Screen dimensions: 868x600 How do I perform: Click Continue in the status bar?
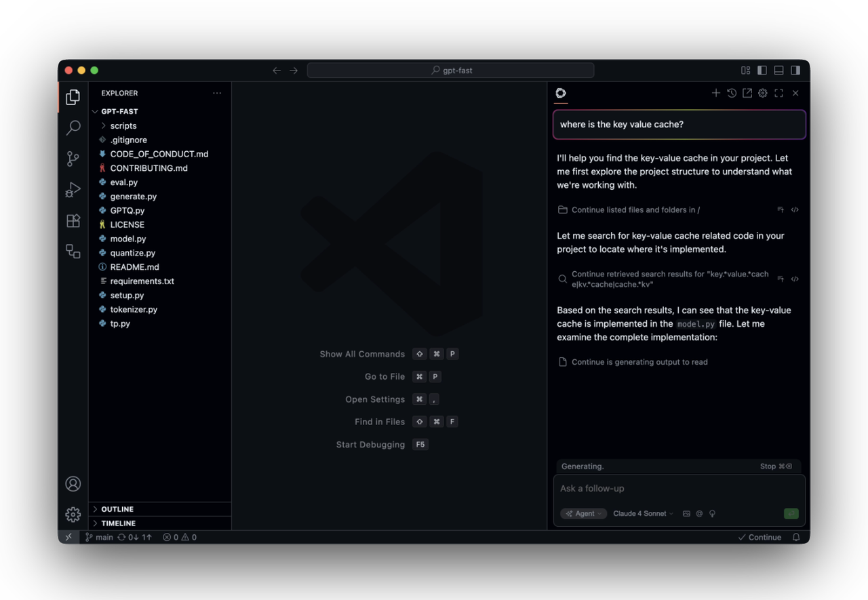[759, 537]
